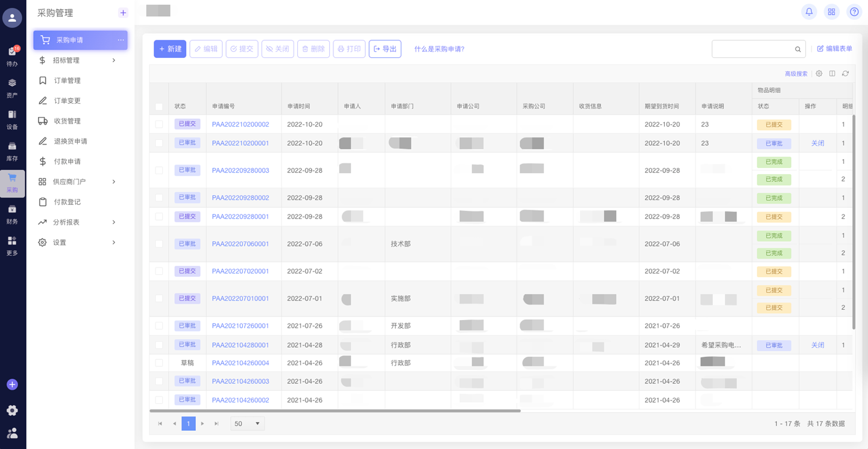868x449 pixels.
Task: Open the 高级搜索 advanced search link
Action: 796,74
